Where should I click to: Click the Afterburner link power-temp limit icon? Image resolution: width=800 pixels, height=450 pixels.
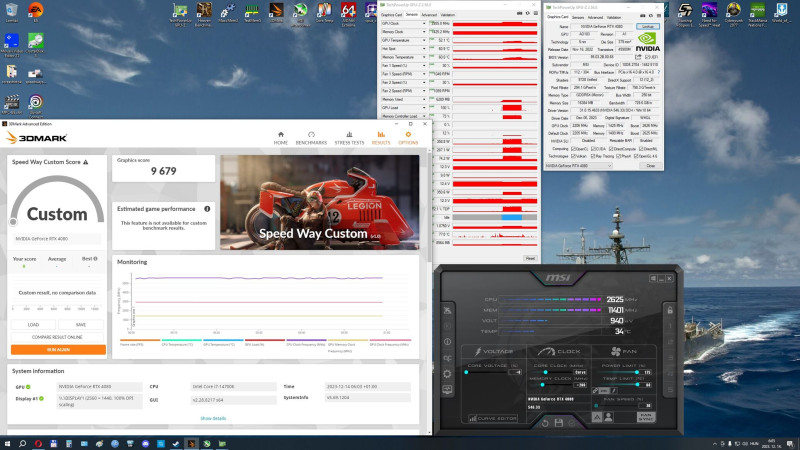point(595,390)
